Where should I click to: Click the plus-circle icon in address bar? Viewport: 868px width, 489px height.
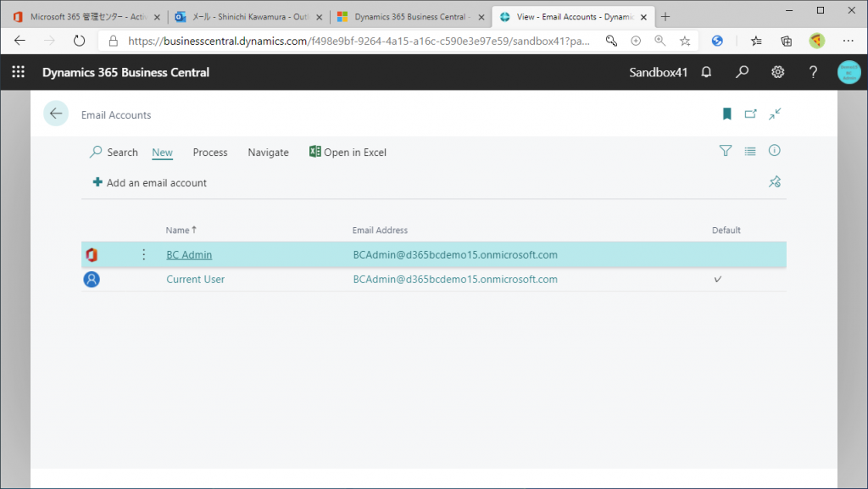636,41
